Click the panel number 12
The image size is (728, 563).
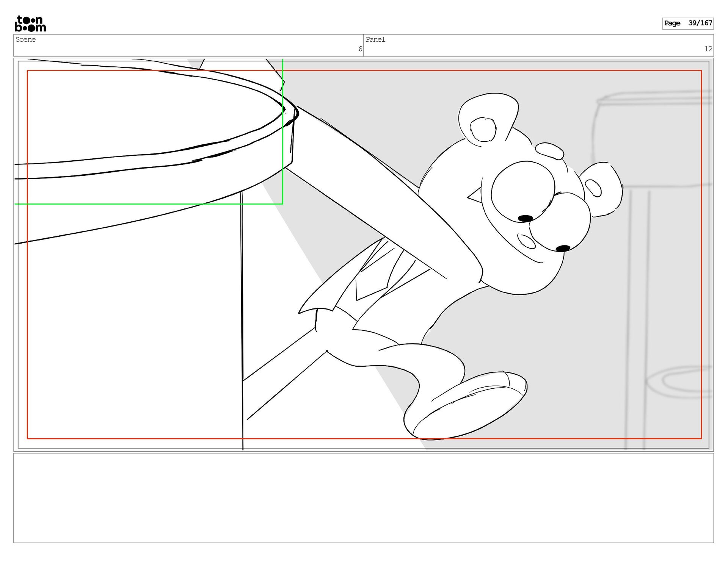tap(708, 49)
